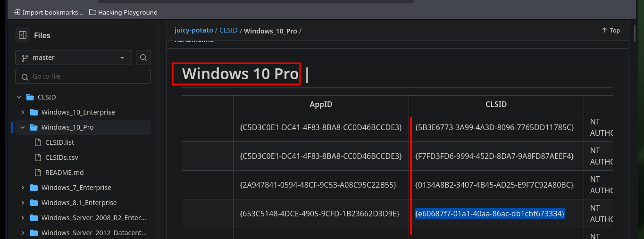Expand the Windows_Server_2008_R2 folder chevron
Screen dimensions: 644x239
[x=23, y=218]
